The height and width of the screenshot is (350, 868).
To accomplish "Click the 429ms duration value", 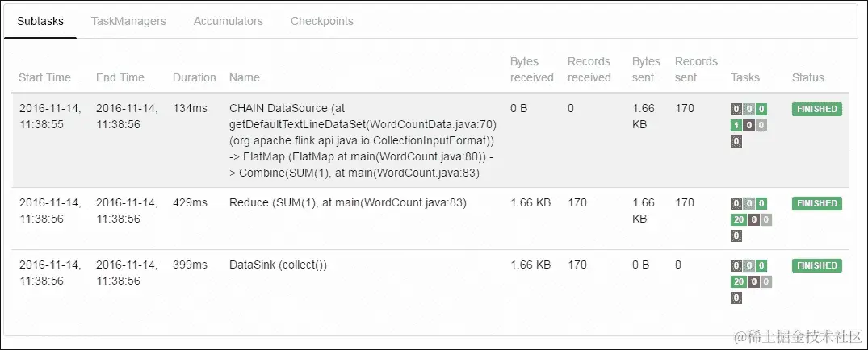I will click(x=190, y=203).
